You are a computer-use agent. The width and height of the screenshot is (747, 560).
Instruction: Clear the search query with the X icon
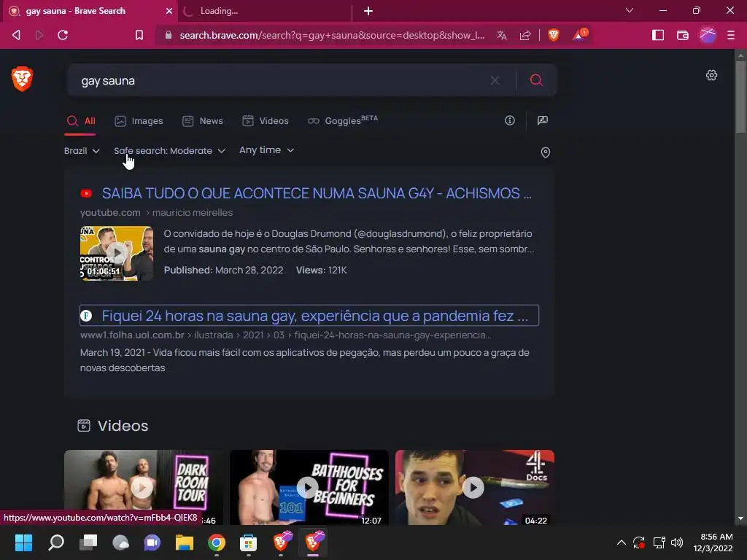point(495,80)
